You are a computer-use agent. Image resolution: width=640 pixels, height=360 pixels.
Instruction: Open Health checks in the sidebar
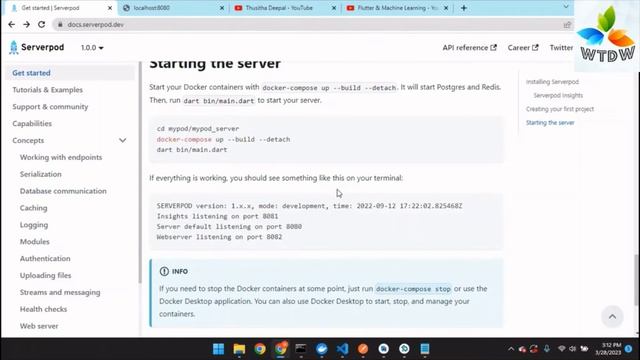point(43,309)
